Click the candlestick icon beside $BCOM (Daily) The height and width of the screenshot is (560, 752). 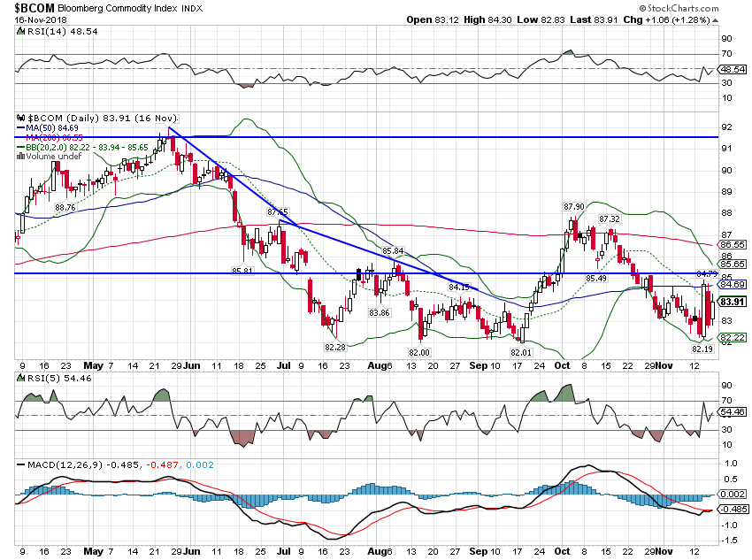click(20, 118)
